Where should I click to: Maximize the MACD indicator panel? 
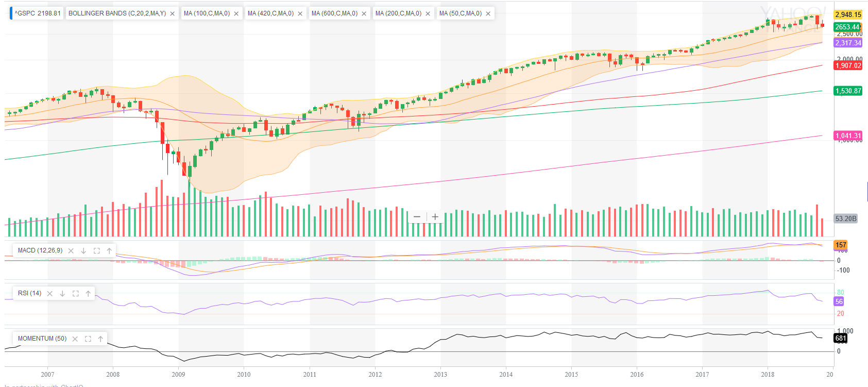[x=96, y=251]
